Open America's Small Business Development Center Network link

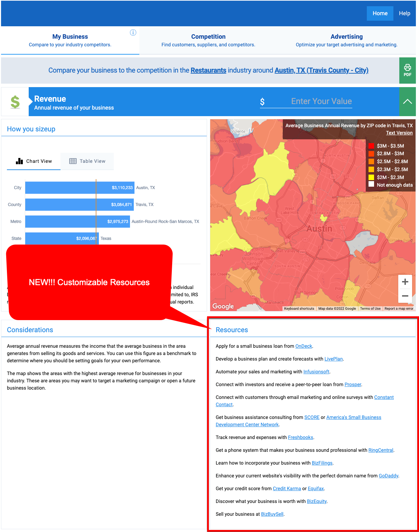pyautogui.click(x=354, y=417)
